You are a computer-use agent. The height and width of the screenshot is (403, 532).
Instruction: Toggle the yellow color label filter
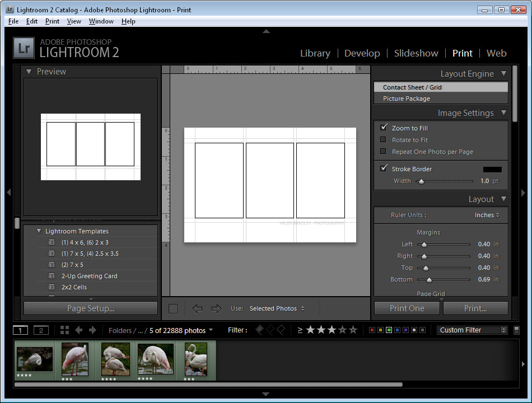[381, 330]
